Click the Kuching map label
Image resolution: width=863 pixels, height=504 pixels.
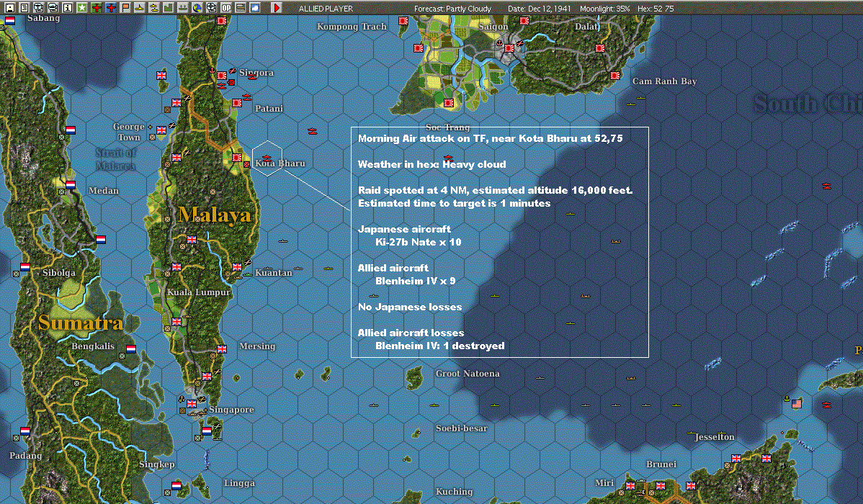click(454, 492)
